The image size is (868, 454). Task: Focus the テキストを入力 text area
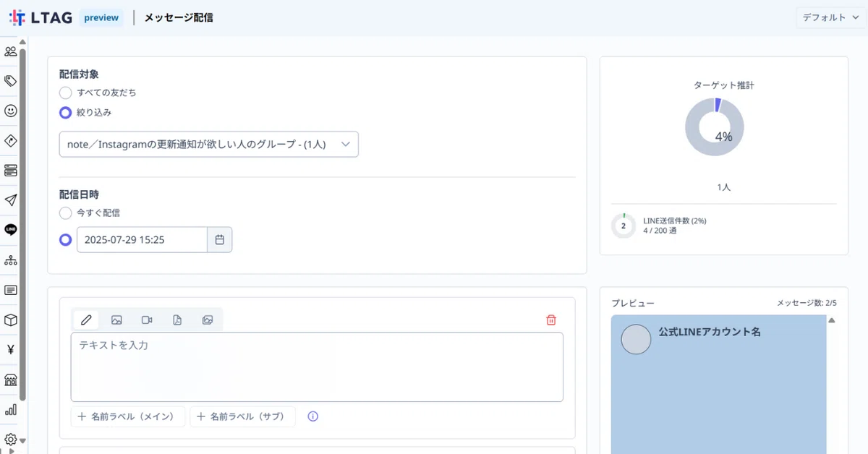click(317, 367)
